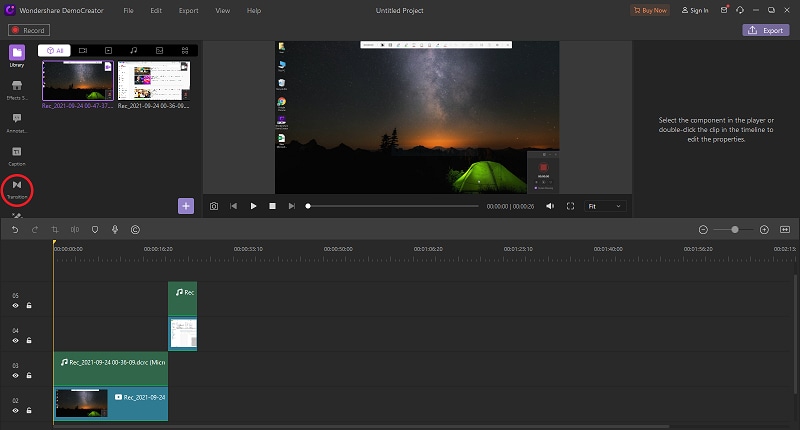Open the Export menu in the menu bar
This screenshot has height=430, width=800.
point(188,10)
